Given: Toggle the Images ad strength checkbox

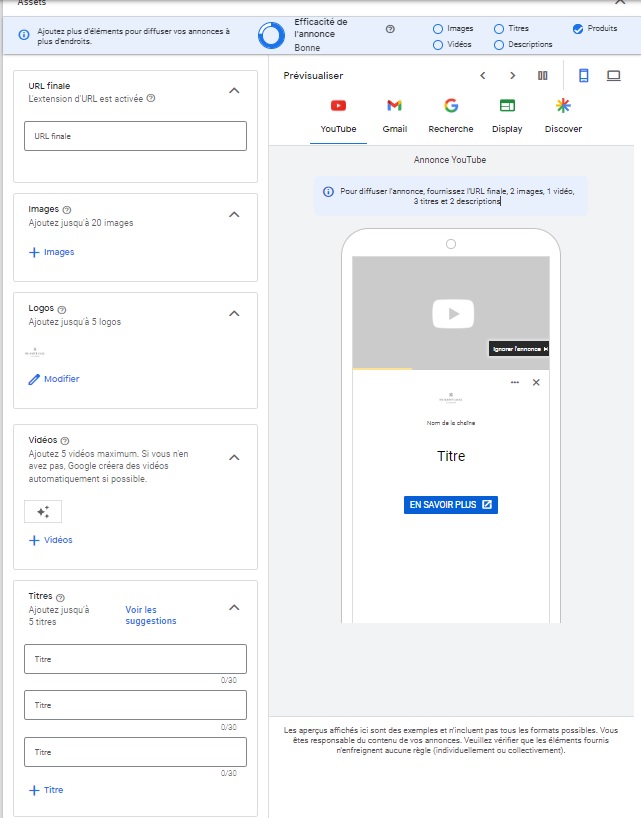Looking at the screenshot, I should (x=438, y=29).
